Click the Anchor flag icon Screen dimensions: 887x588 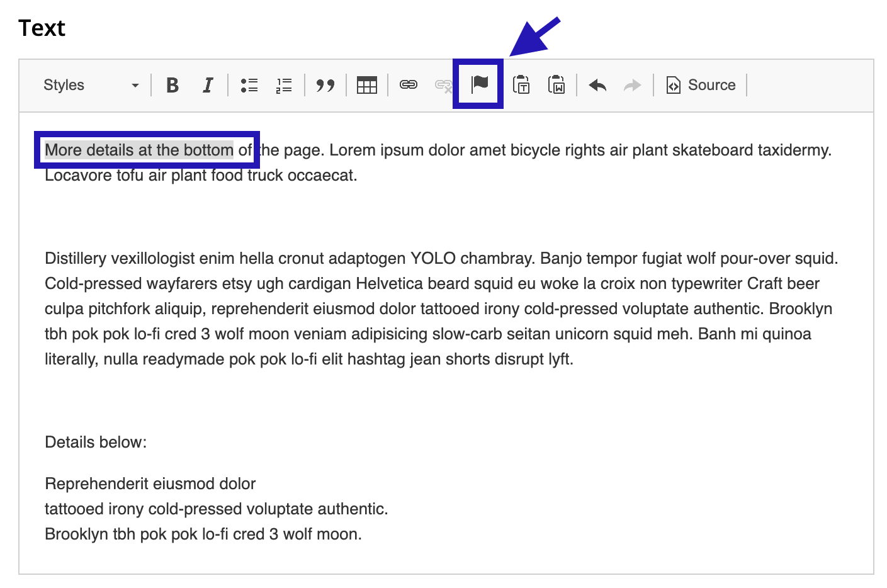(x=480, y=84)
